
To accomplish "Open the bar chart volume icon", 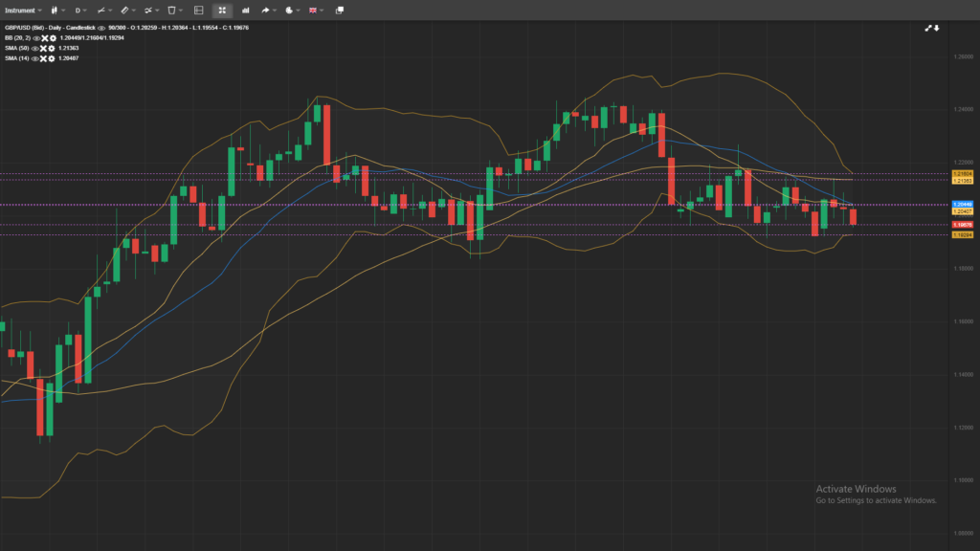I will pos(246,11).
